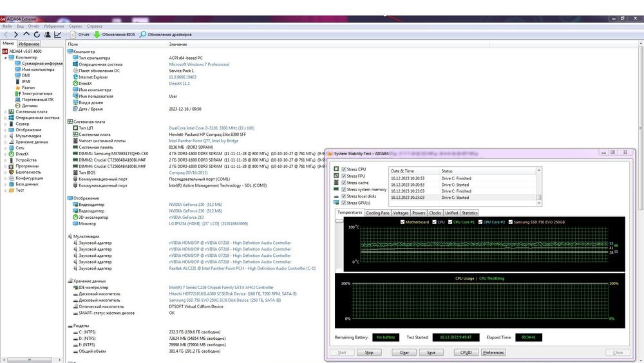
Task: Select База данных tree item
Action: pyautogui.click(x=26, y=184)
